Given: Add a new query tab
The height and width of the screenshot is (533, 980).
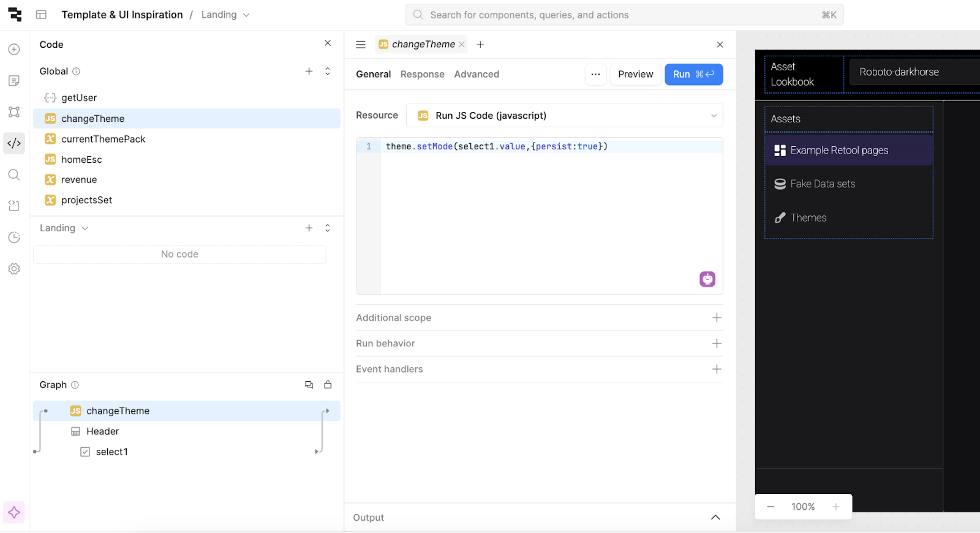Looking at the screenshot, I should pyautogui.click(x=480, y=45).
